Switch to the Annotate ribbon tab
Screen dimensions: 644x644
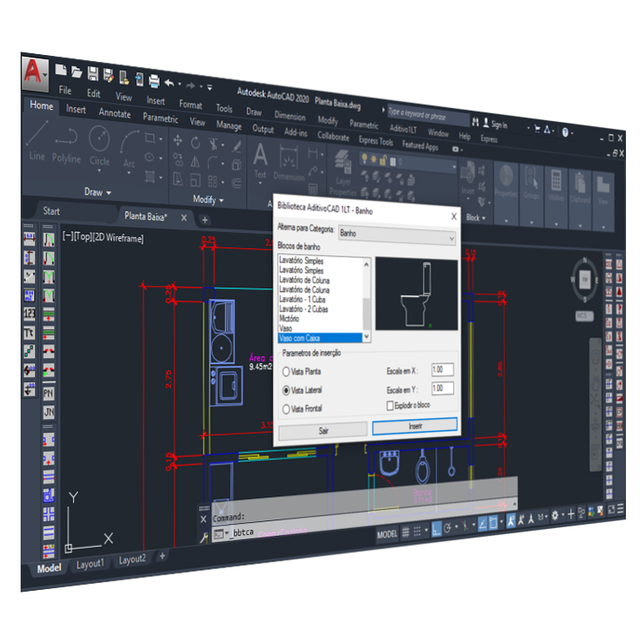point(114,113)
